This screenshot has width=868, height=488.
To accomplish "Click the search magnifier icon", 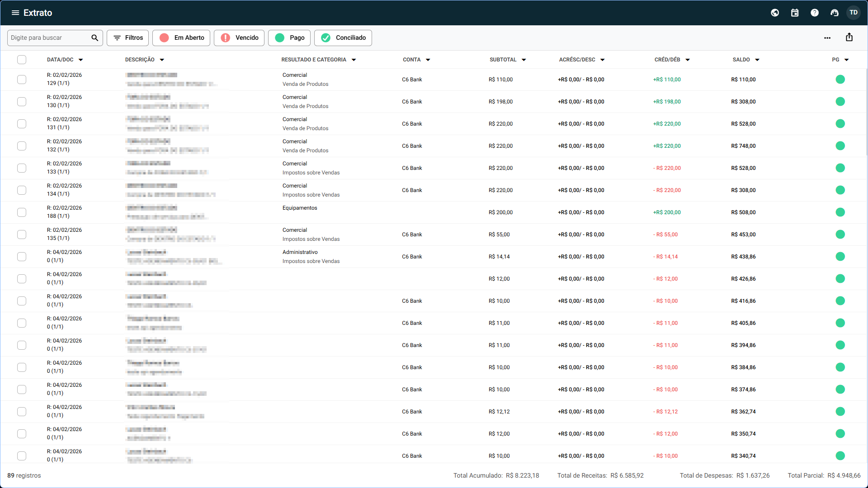I will point(94,38).
